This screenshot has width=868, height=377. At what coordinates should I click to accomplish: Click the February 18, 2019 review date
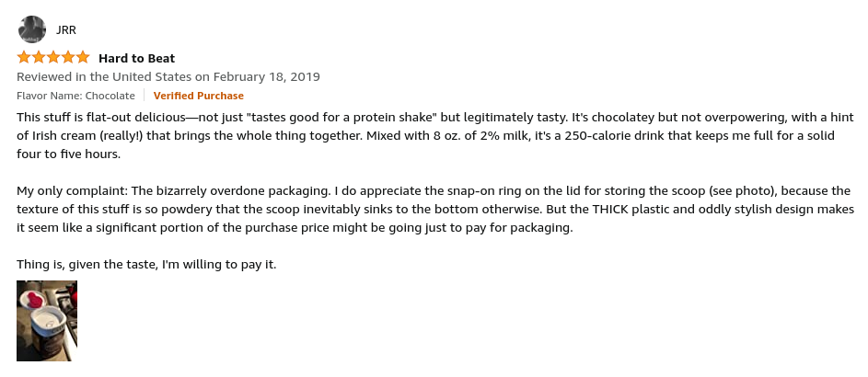point(268,76)
